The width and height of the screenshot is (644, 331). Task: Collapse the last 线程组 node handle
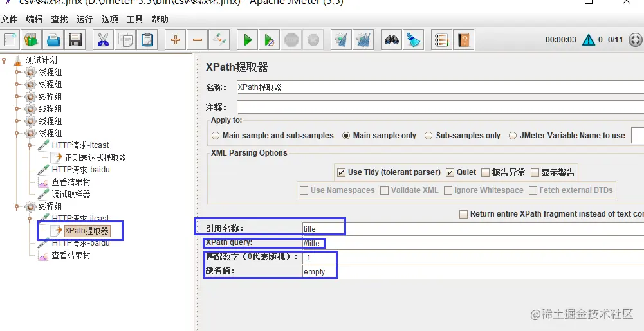pyautogui.click(x=17, y=206)
